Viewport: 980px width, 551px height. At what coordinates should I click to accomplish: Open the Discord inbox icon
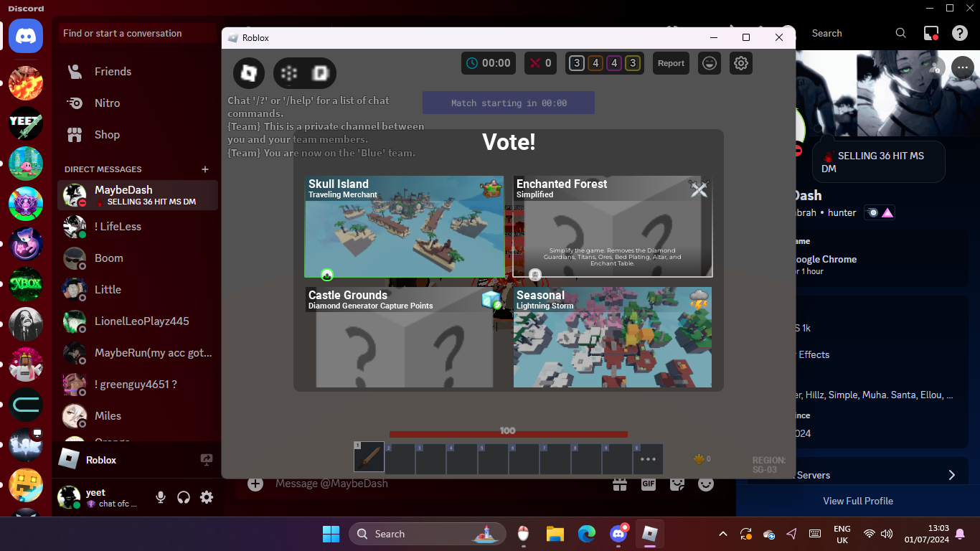(931, 33)
